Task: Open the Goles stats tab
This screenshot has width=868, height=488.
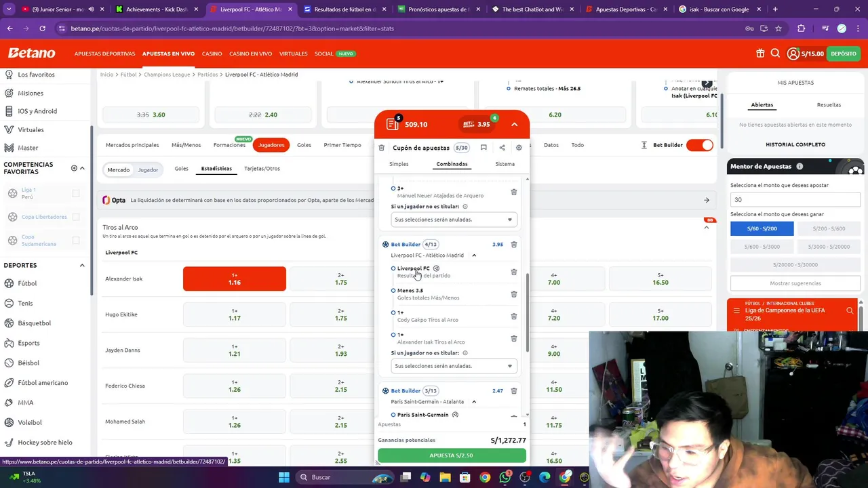Action: [x=181, y=169]
